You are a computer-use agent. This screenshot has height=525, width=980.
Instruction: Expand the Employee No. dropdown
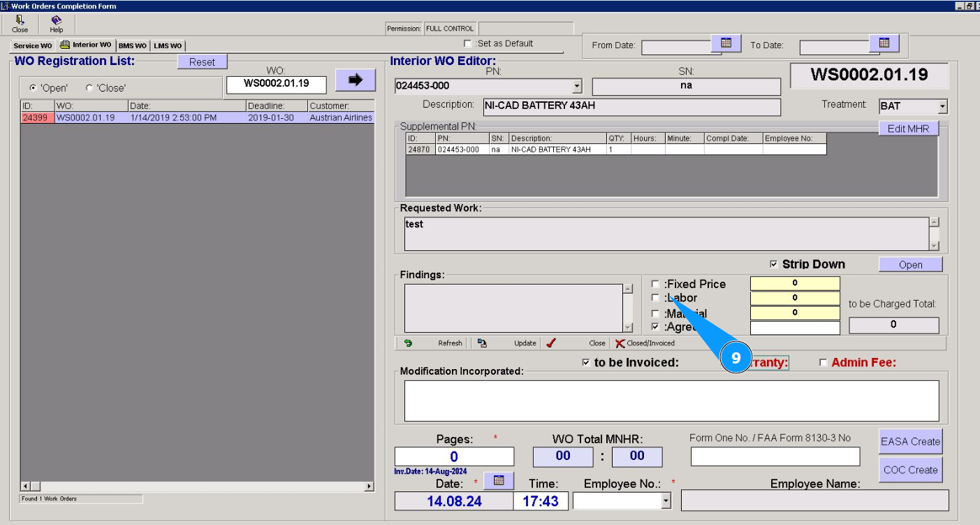tap(666, 501)
